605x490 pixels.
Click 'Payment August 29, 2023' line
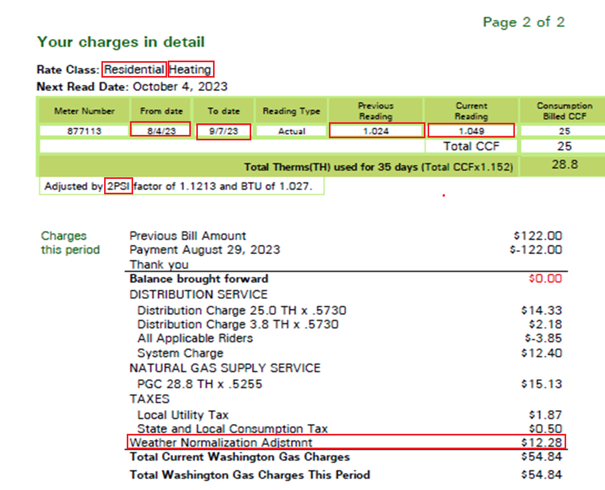[204, 250]
